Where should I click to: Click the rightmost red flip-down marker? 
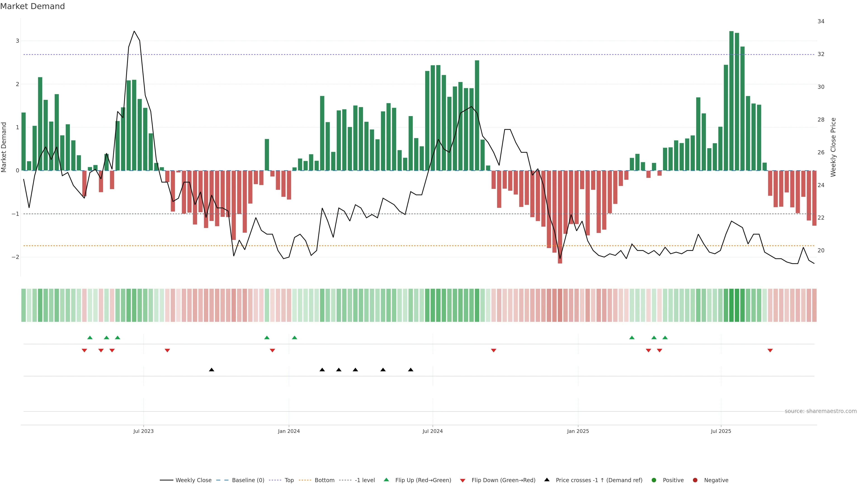(x=770, y=351)
